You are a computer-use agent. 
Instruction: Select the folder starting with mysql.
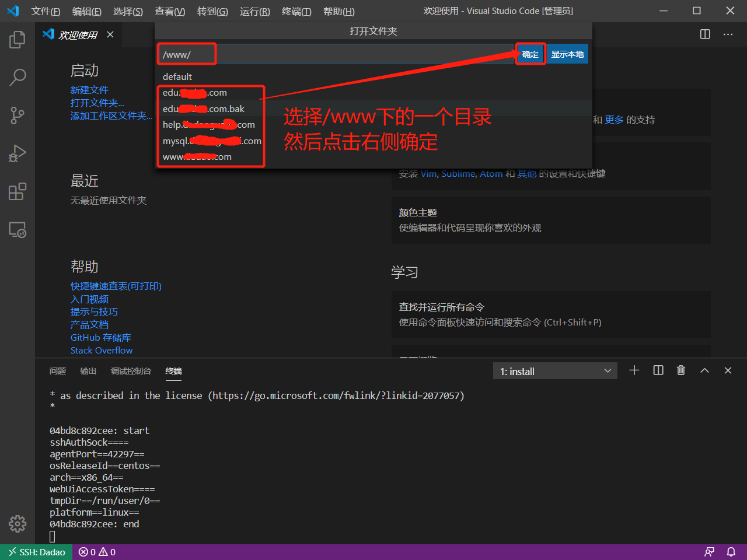373,141
